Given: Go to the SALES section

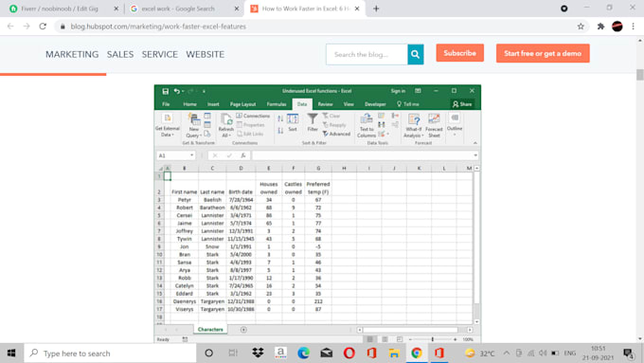Looking at the screenshot, I should coord(120,54).
